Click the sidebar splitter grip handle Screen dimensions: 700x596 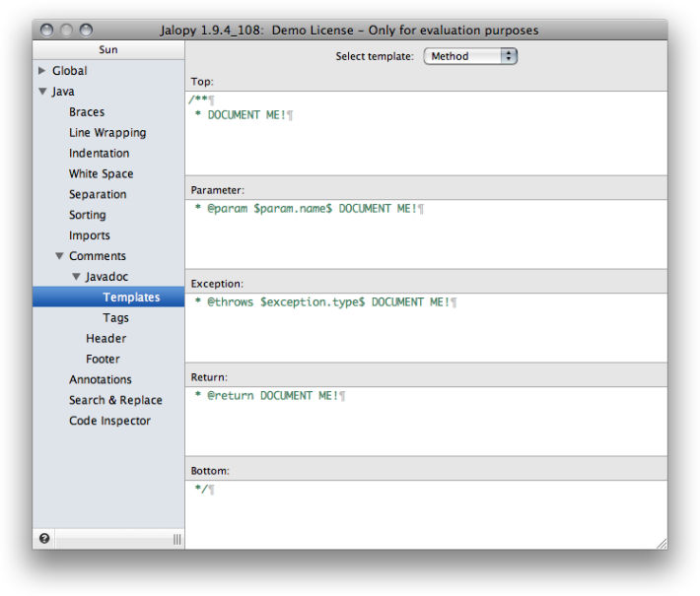[x=177, y=539]
